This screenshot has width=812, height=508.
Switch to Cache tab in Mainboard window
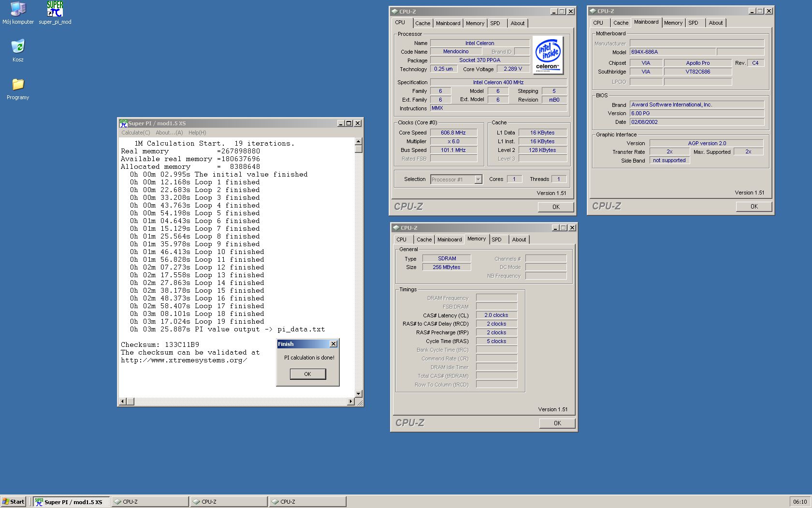621,23
